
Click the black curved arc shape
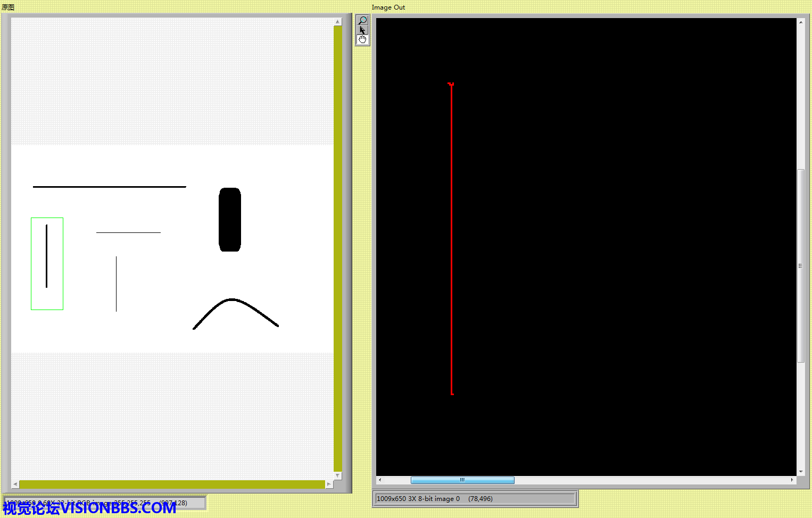[x=232, y=300]
